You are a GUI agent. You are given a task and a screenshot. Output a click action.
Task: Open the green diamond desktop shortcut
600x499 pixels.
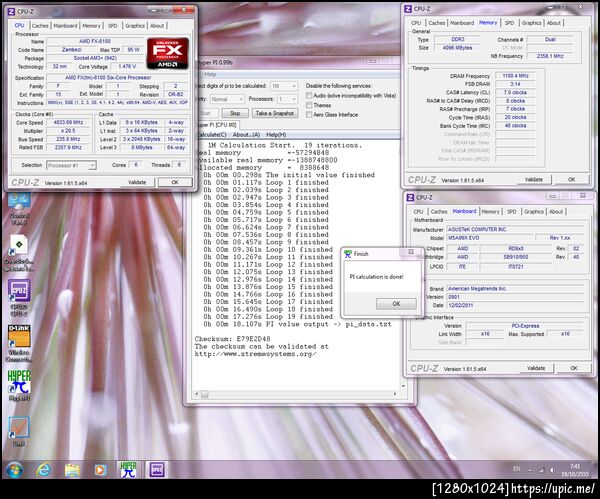coord(19,253)
